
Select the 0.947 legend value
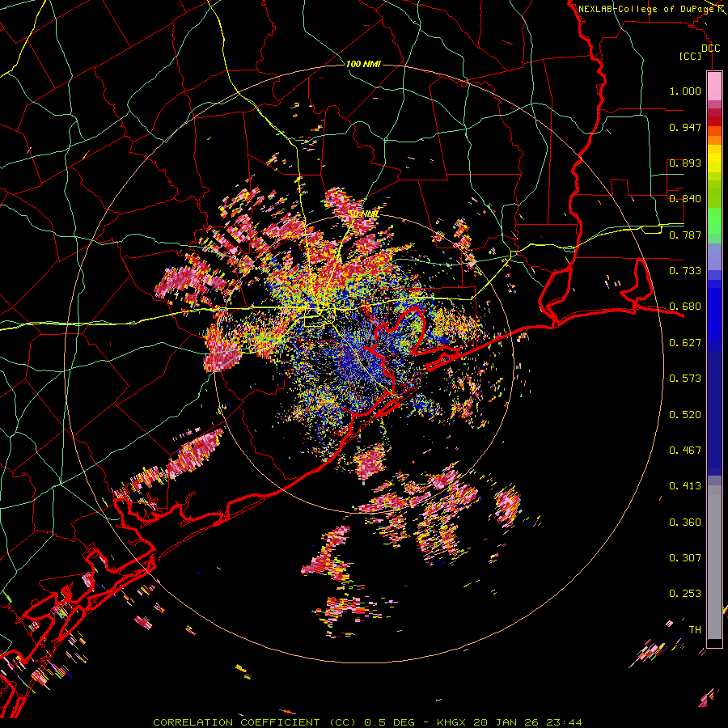coord(685,127)
